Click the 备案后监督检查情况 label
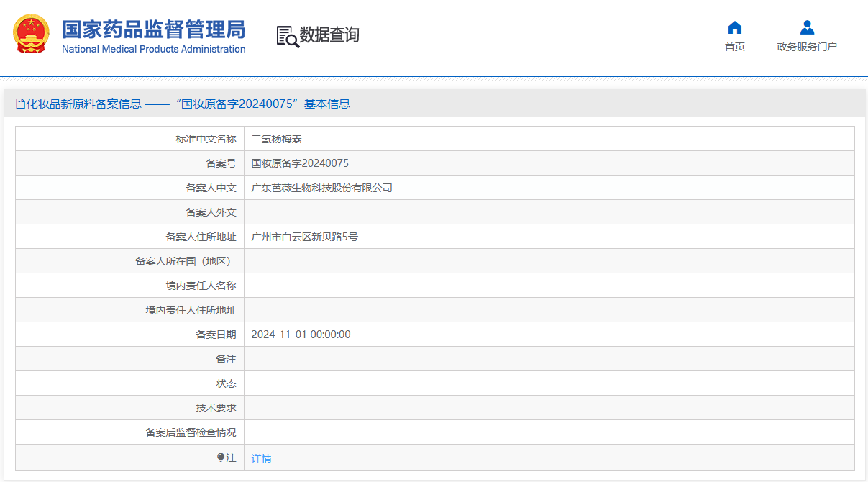 click(191, 432)
